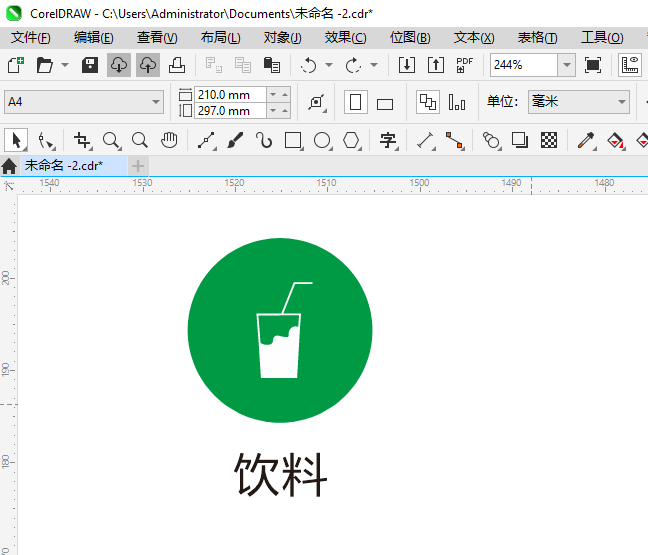
Task: Open the 文件(F) menu
Action: click(31, 38)
